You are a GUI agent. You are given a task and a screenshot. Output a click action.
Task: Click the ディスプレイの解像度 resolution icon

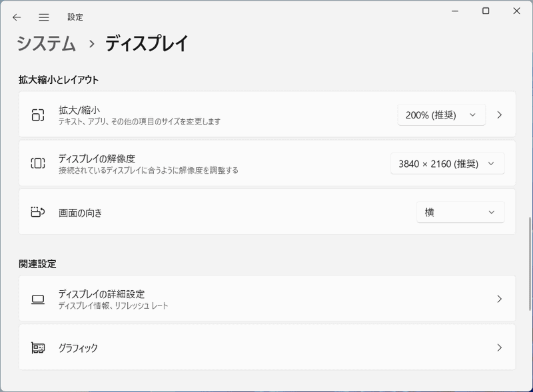click(37, 163)
